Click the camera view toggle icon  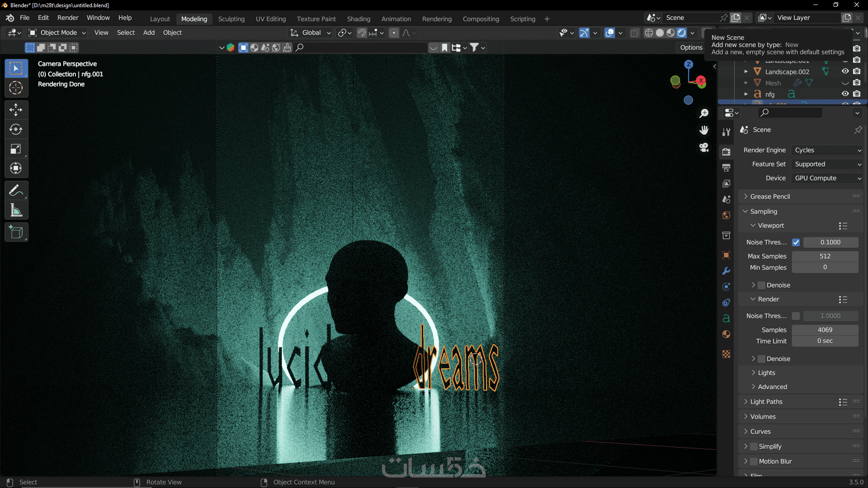coord(704,147)
